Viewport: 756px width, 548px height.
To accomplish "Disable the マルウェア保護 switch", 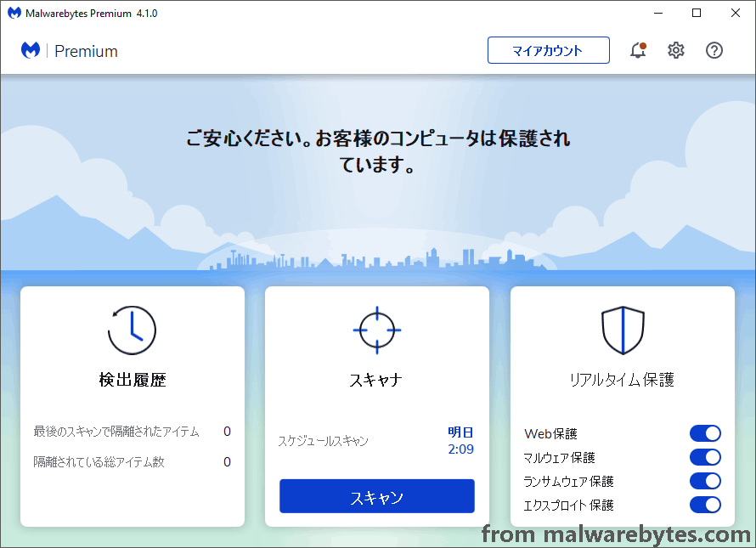I will click(705, 457).
